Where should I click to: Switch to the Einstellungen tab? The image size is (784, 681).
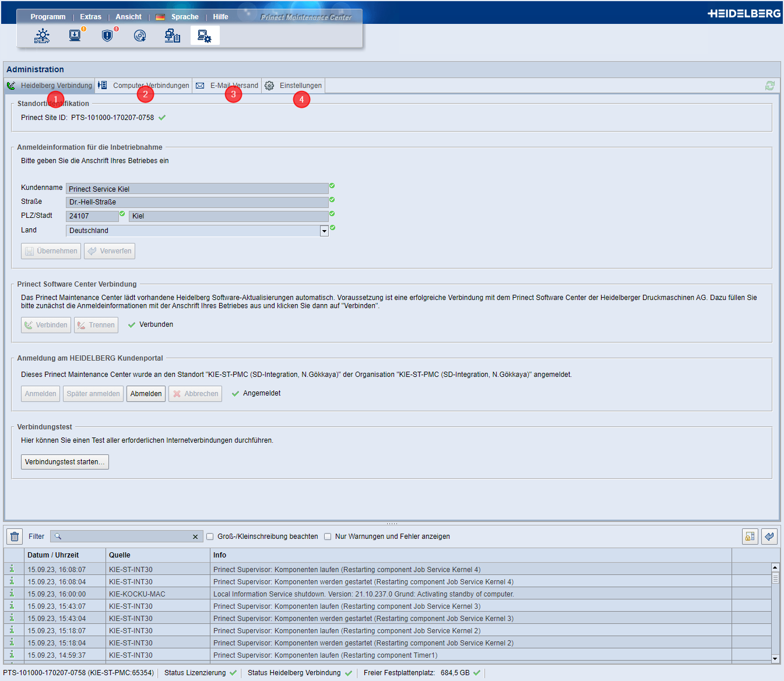click(293, 86)
